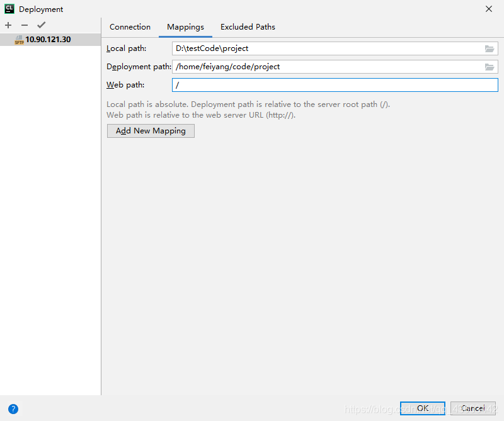Click the CLion icon in title bar

tap(9, 9)
